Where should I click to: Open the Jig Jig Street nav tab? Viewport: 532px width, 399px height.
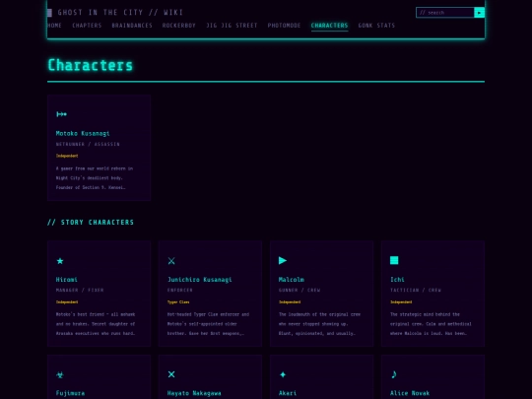[232, 26]
